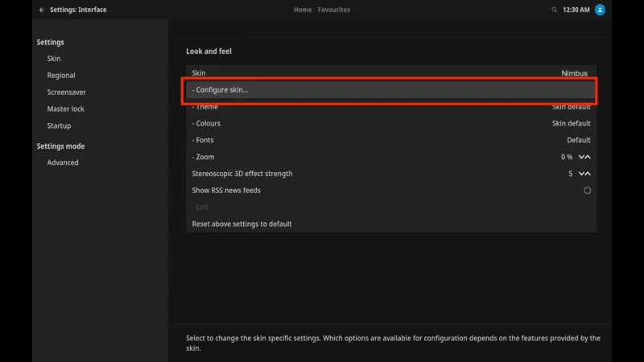Open the Colours setting row
This screenshot has height=362, width=644.
(391, 123)
